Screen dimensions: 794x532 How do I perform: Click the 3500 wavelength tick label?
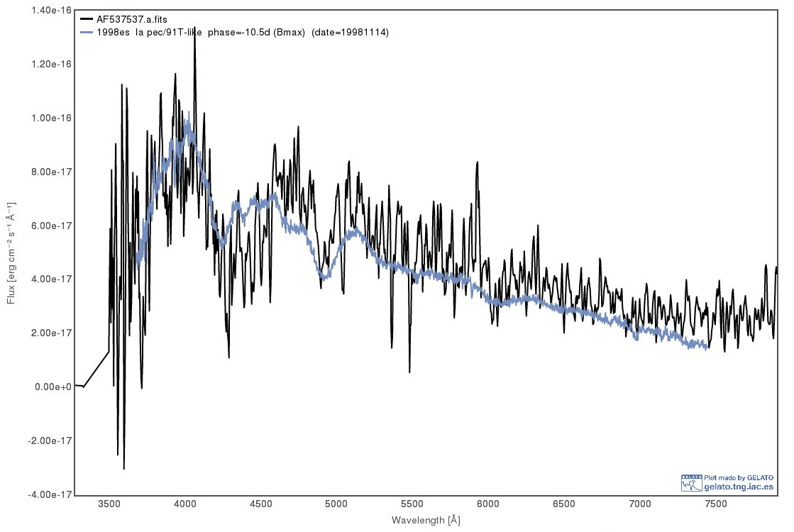(x=109, y=504)
